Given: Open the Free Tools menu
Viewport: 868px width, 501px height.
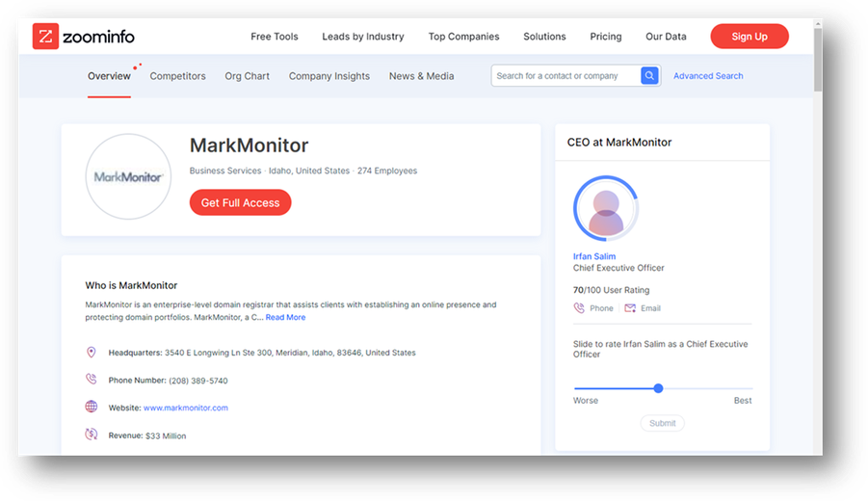Looking at the screenshot, I should (x=274, y=37).
